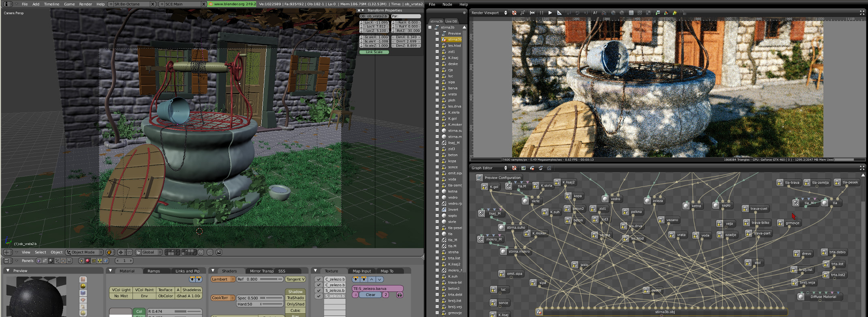Select the vedro node in graph editor
This screenshot has width=868, height=317.
click(x=611, y=199)
